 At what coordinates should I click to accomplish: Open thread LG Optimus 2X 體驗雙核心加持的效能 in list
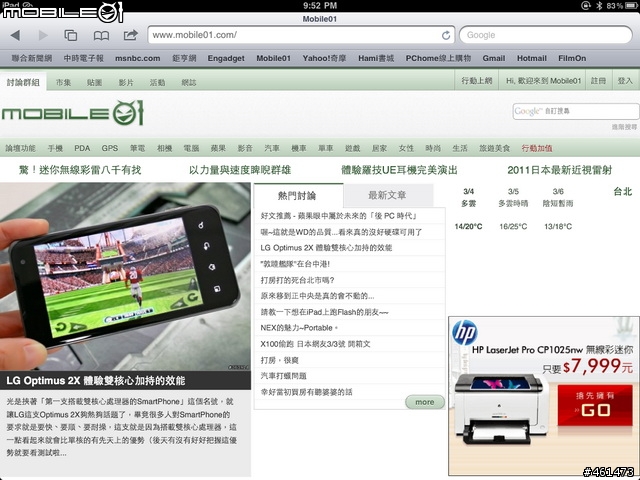click(326, 248)
